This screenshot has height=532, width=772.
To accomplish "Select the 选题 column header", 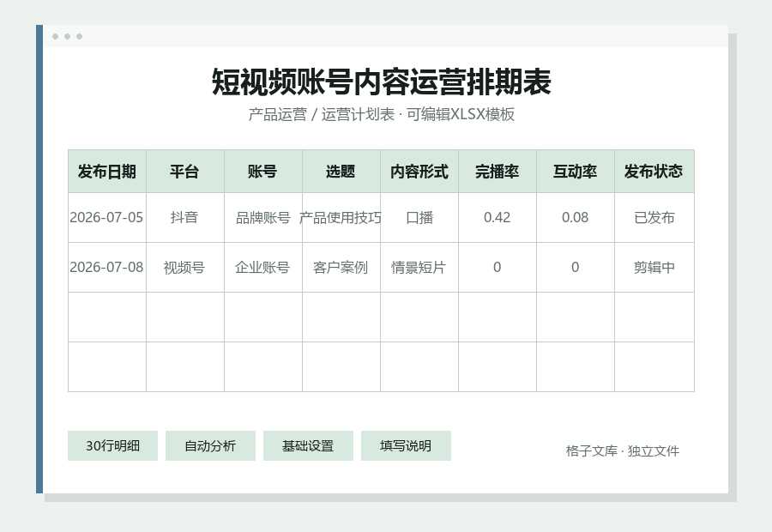I will coord(341,172).
